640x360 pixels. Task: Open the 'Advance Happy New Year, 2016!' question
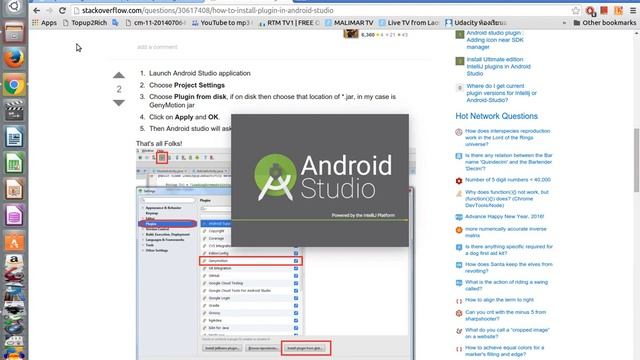click(504, 217)
